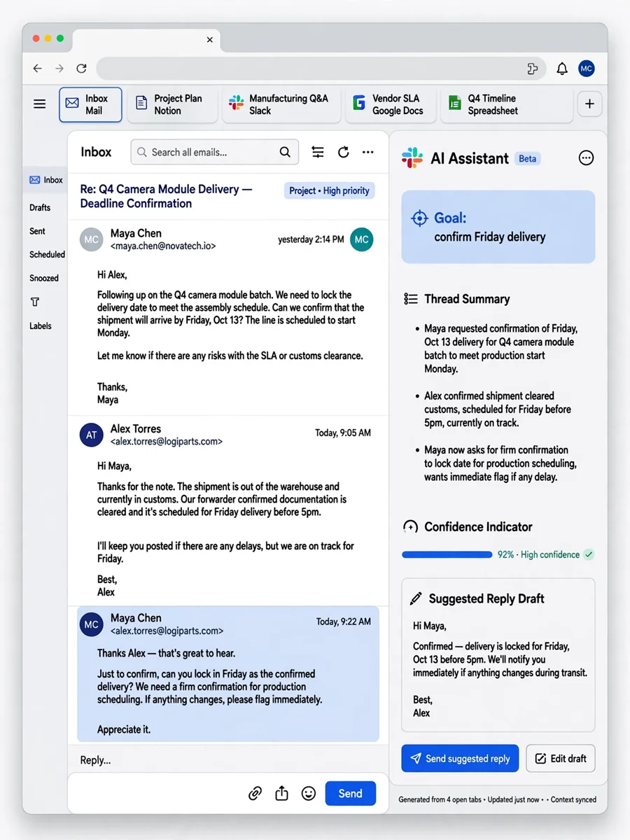The image size is (630, 840).
Task: Click the blue confidence progress bar
Action: (447, 554)
